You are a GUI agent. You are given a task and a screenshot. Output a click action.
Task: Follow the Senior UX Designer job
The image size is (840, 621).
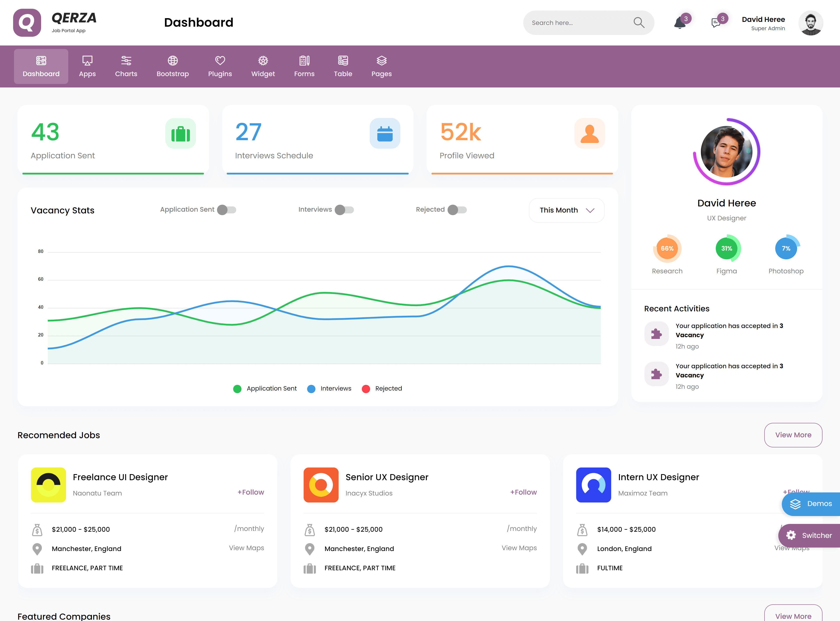click(523, 492)
